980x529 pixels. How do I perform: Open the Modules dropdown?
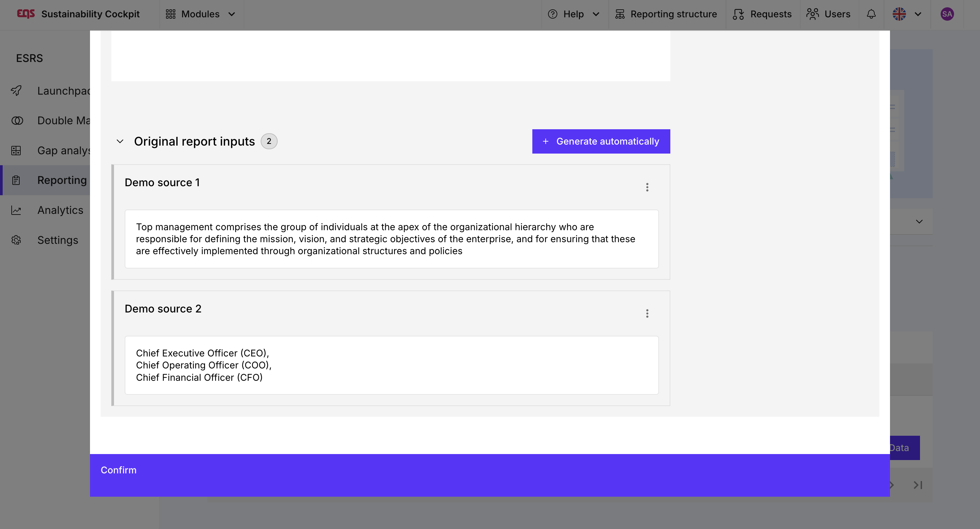pos(200,14)
